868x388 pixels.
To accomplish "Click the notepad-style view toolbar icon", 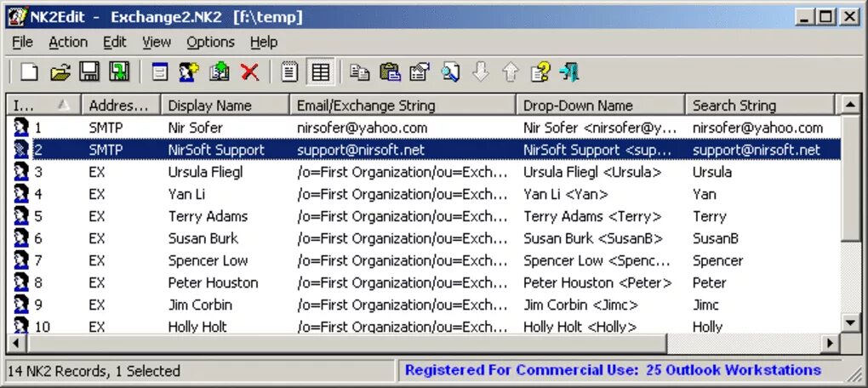I will point(289,72).
